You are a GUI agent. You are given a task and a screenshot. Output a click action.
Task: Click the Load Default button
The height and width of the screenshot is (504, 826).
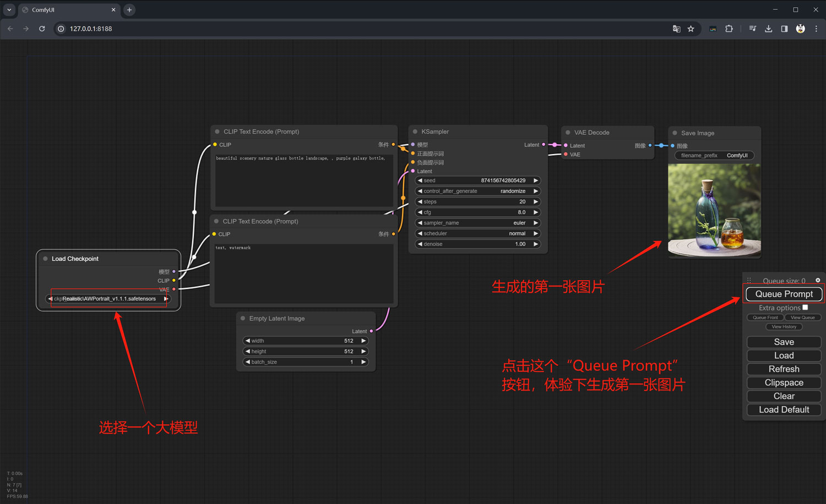coord(784,409)
